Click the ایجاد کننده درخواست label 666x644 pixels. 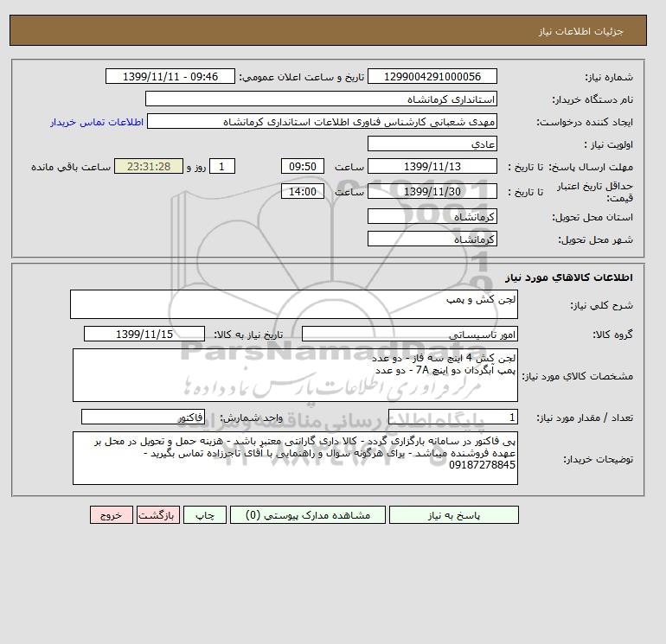click(585, 122)
